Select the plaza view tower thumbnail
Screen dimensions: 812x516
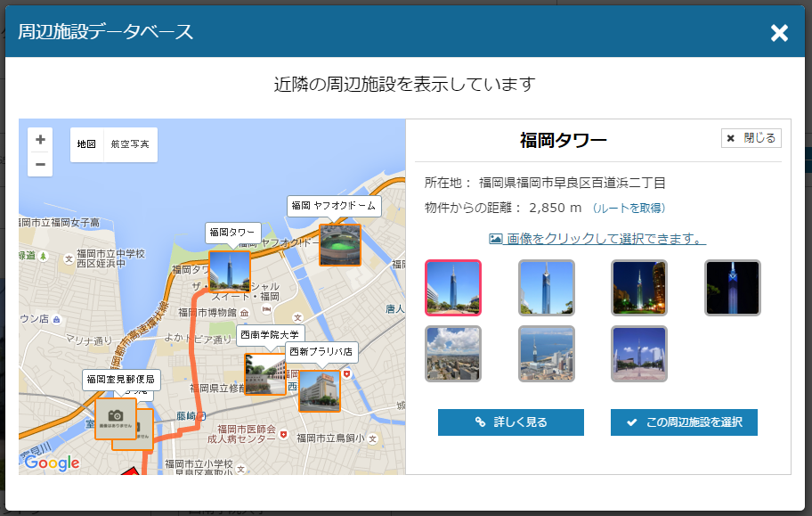(639, 354)
